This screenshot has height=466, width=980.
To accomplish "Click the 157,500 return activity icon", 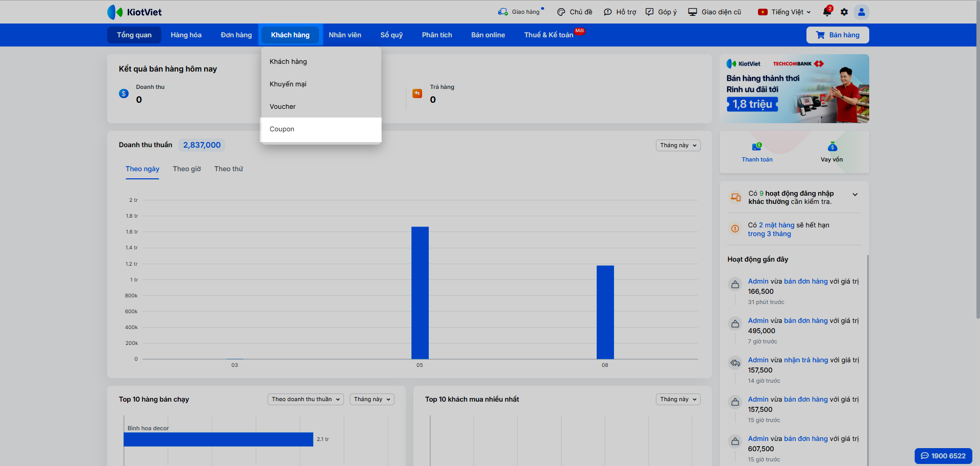I will (735, 363).
